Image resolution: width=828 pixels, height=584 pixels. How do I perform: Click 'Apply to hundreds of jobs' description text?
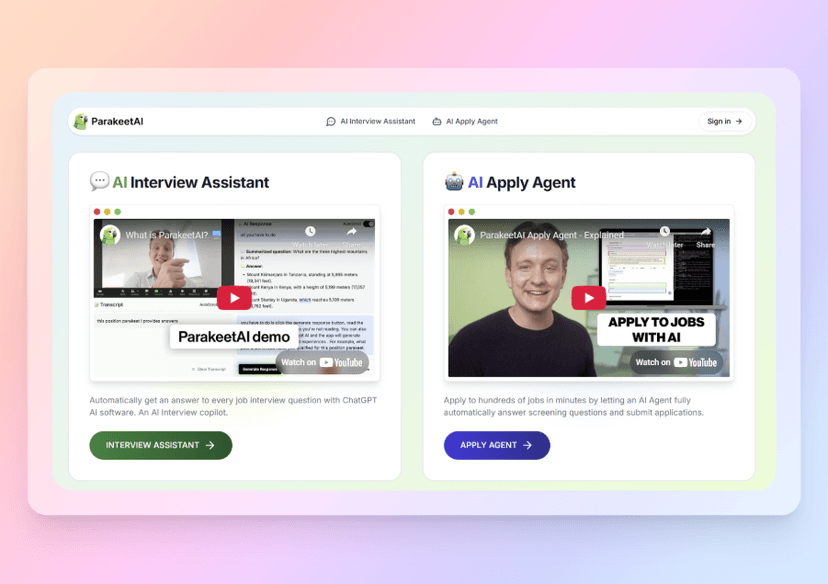pos(573,406)
